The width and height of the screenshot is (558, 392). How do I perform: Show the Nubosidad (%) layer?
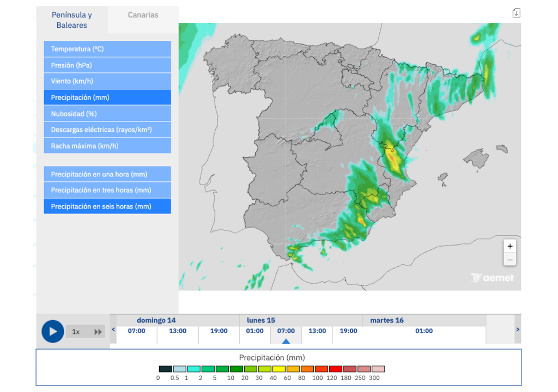[x=107, y=114]
